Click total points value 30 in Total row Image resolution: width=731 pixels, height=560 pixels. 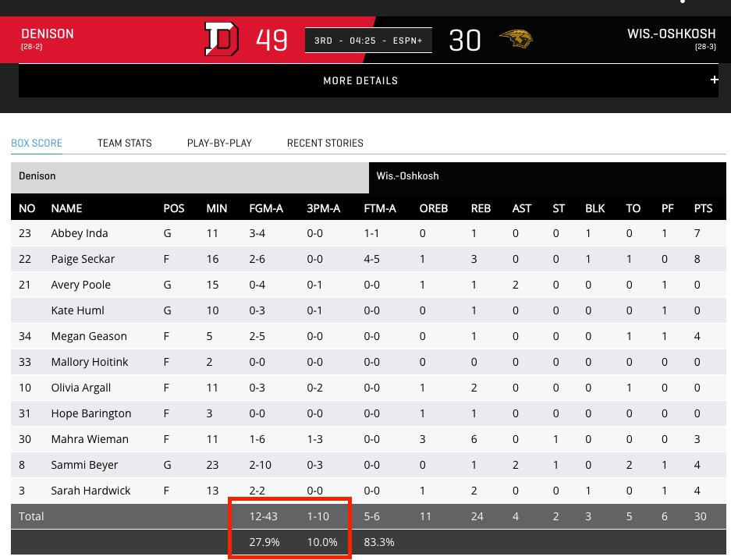[x=701, y=516]
